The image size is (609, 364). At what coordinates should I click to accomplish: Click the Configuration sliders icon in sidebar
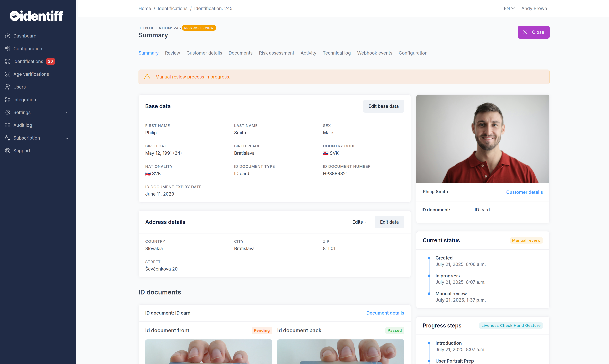(8, 48)
